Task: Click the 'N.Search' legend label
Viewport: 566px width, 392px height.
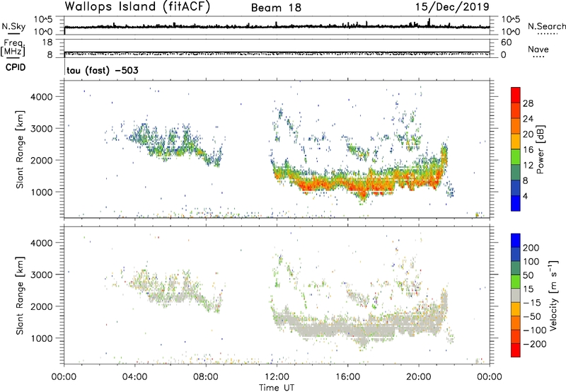Action: pos(546,26)
